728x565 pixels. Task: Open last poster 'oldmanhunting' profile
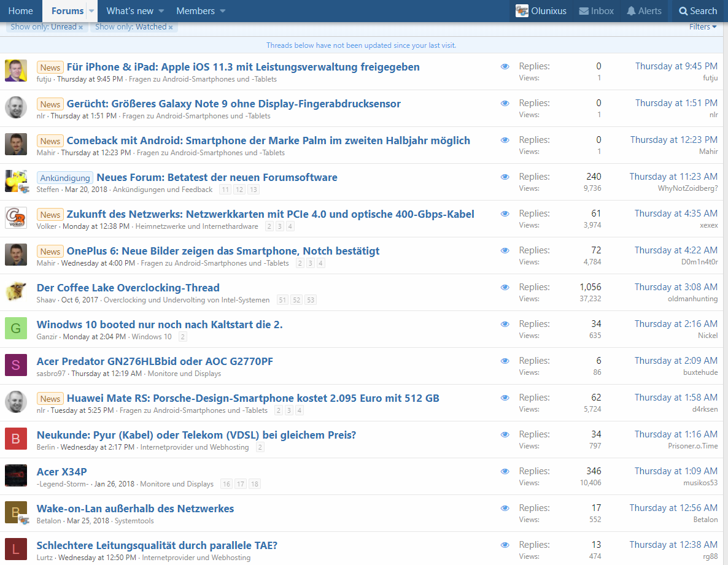click(693, 299)
